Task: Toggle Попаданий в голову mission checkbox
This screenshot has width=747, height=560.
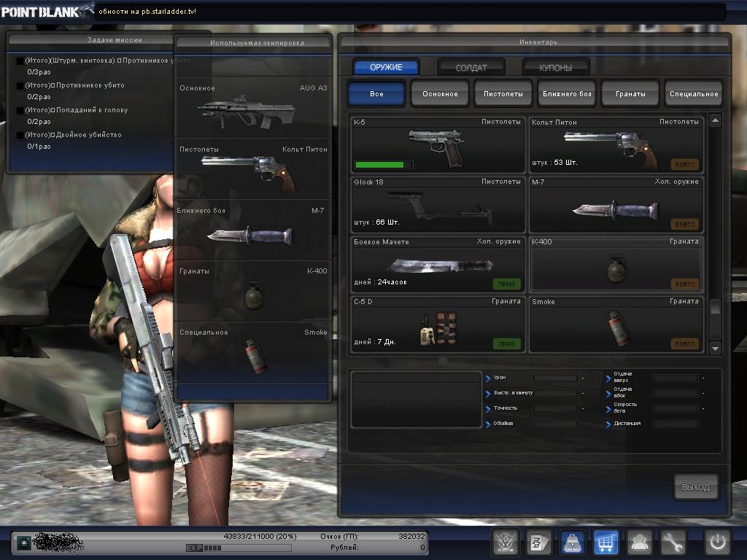Action: [20, 111]
